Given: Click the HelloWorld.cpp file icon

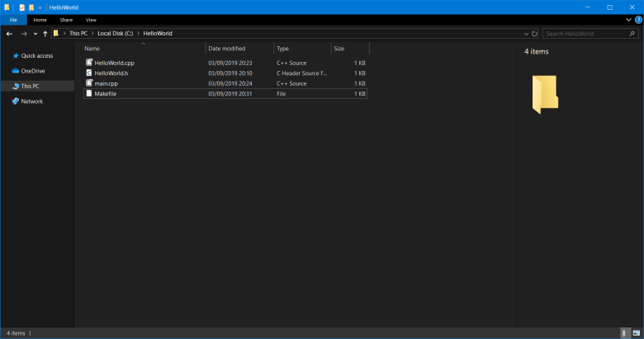Looking at the screenshot, I should click(x=88, y=63).
